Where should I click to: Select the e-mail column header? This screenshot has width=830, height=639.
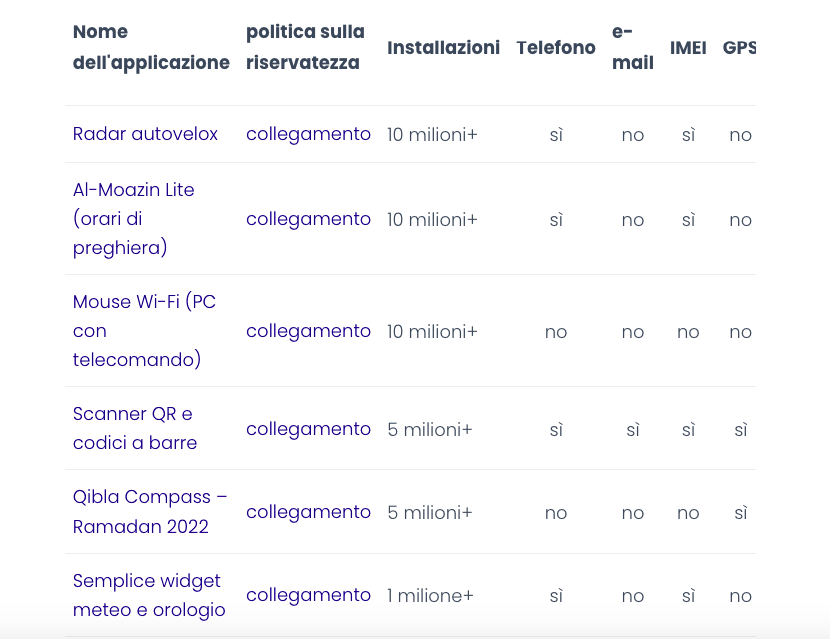[632, 47]
